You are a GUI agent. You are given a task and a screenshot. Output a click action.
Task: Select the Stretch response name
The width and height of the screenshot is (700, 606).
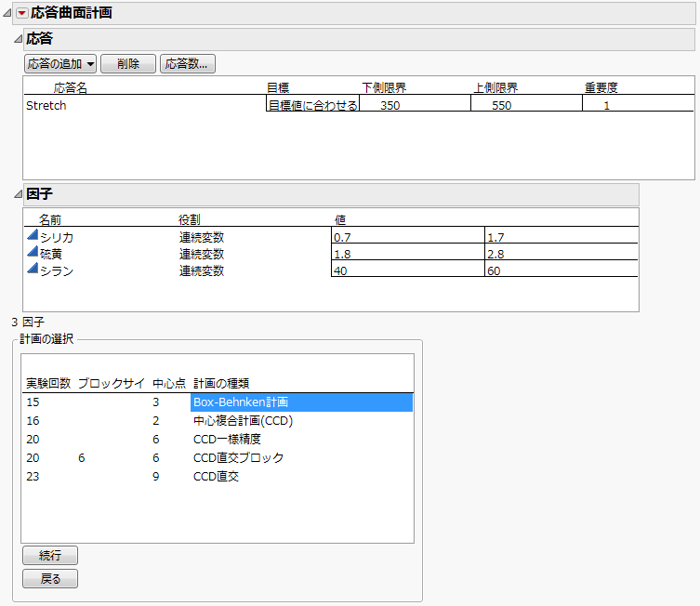coord(46,106)
